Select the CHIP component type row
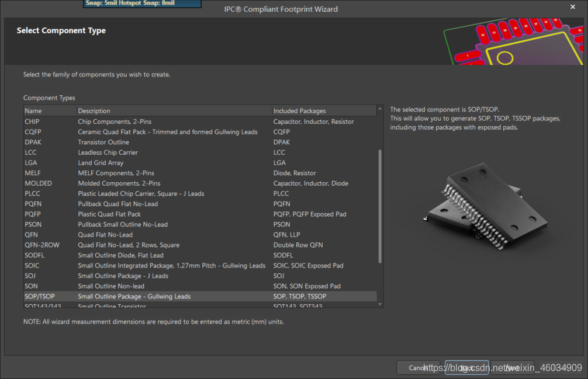Screen dimensions: 588x379 click(x=32, y=121)
